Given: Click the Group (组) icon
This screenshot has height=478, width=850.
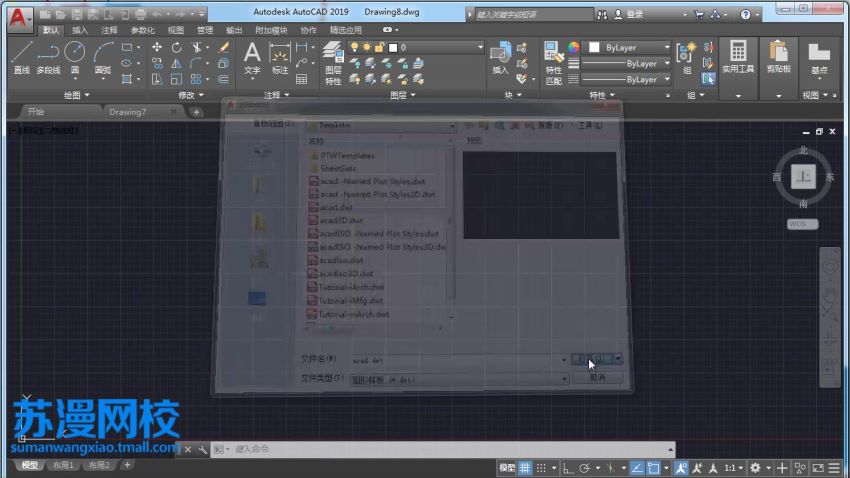Looking at the screenshot, I should click(x=686, y=58).
